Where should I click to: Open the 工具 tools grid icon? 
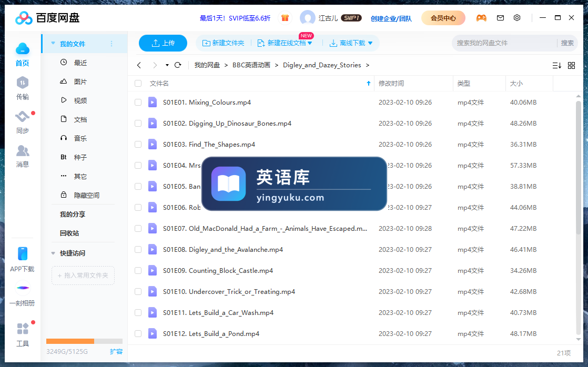[x=23, y=329]
